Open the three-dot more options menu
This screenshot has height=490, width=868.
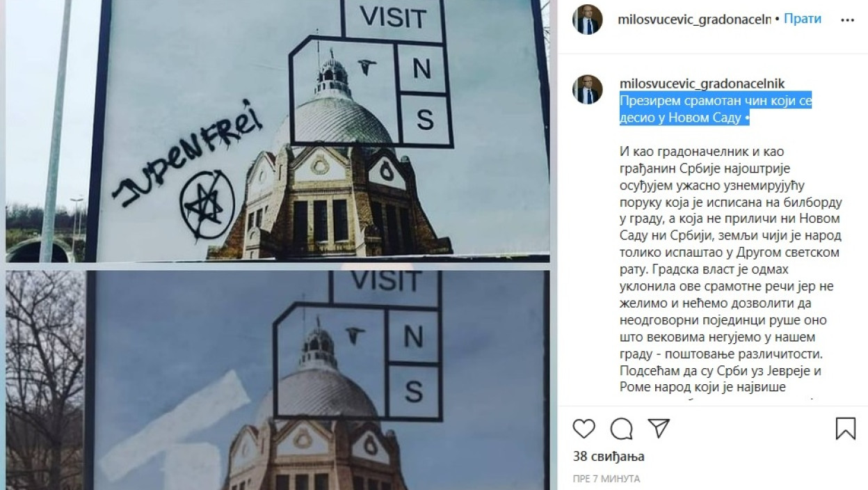coord(847,20)
